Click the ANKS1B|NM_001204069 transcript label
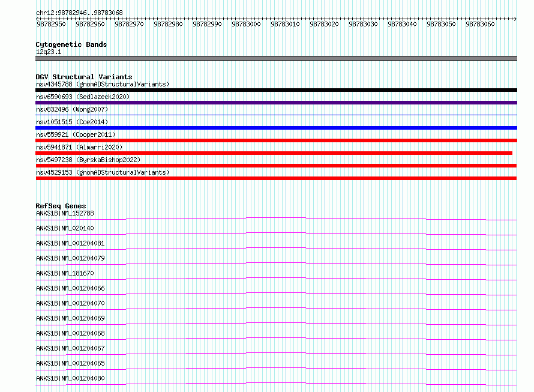This screenshot has width=534, height=392. coord(70,318)
